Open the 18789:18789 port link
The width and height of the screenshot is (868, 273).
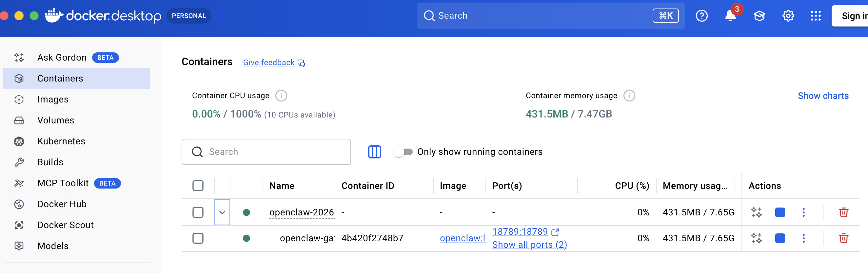tap(520, 232)
